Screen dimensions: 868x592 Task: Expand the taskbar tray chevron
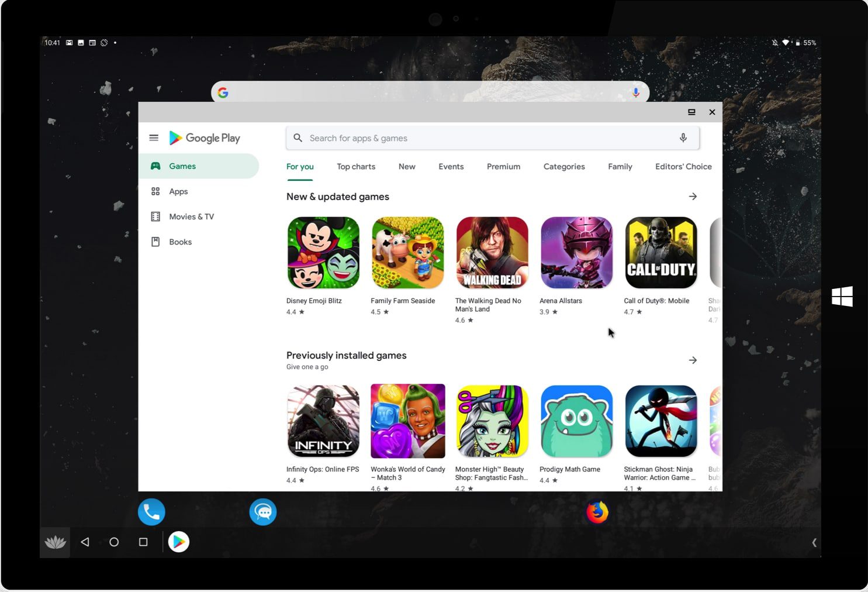point(814,543)
